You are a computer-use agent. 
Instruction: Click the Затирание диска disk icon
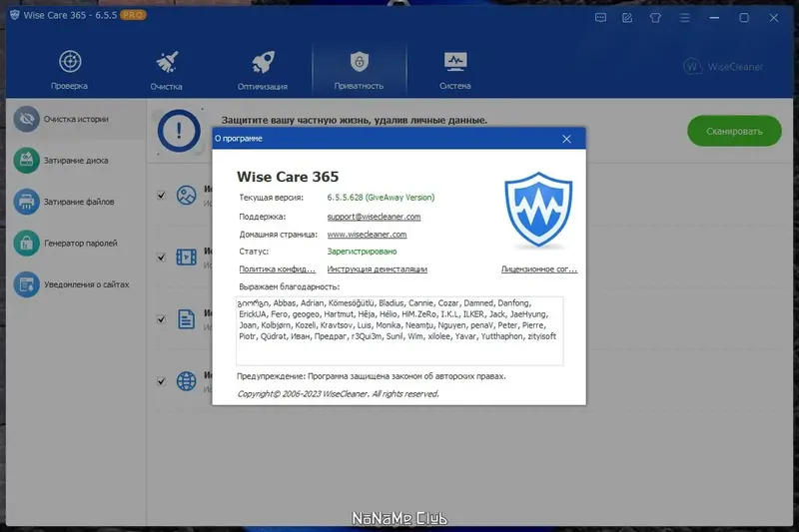27,161
